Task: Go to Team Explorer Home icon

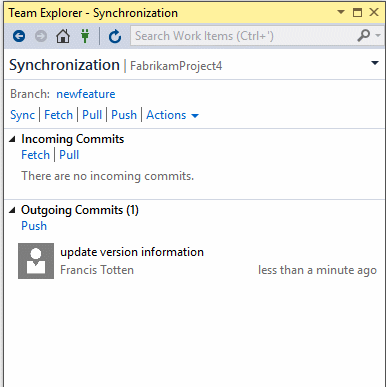Action: pyautogui.click(x=63, y=36)
